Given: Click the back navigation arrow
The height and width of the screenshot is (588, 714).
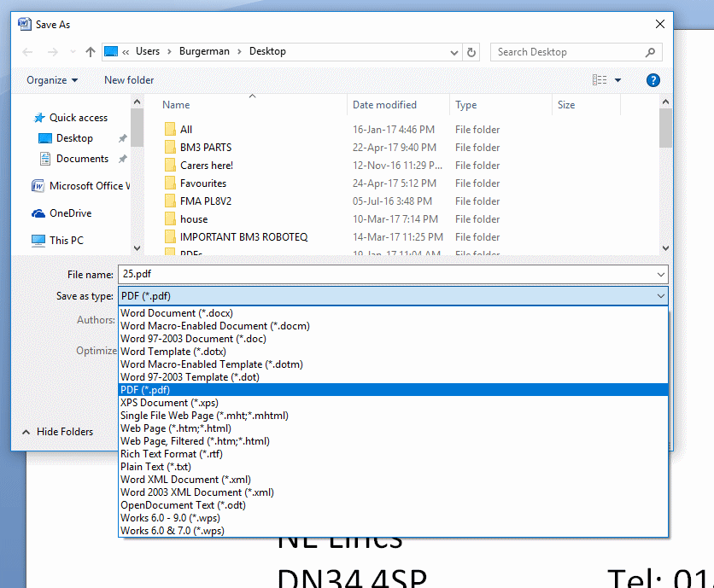Looking at the screenshot, I should (x=28, y=52).
